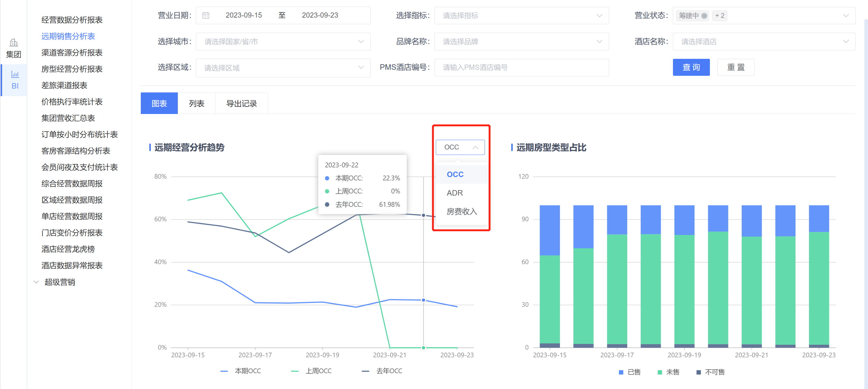Viewport: 868px width, 389px height.
Task: Toggle 不可售 series in bar chart legend
Action: [710, 372]
